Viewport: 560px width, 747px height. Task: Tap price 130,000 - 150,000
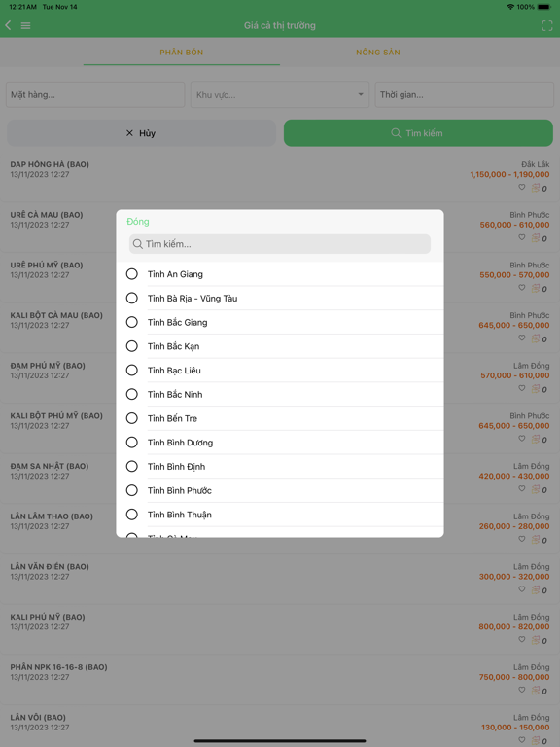(515, 727)
